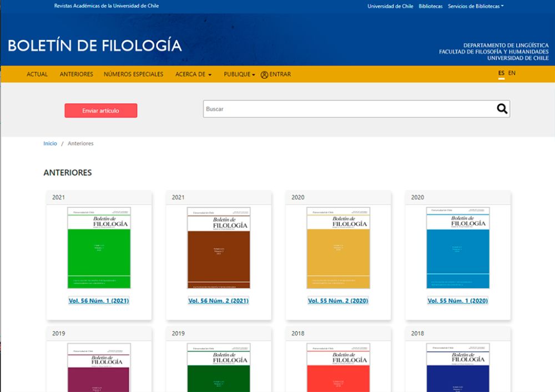Click the user icon next to ENTRAR
Image resolution: width=555 pixels, height=392 pixels.
pos(264,74)
